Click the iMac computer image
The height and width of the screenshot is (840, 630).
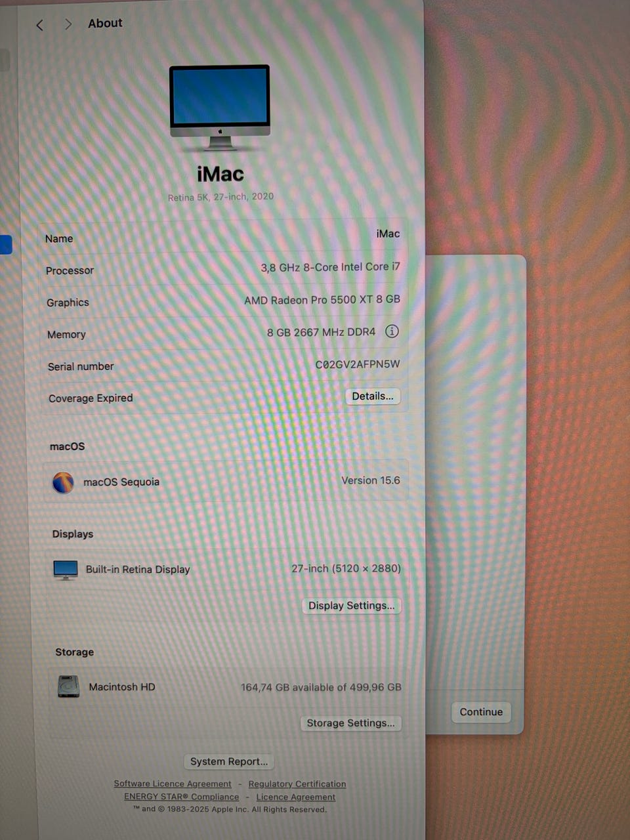220,107
